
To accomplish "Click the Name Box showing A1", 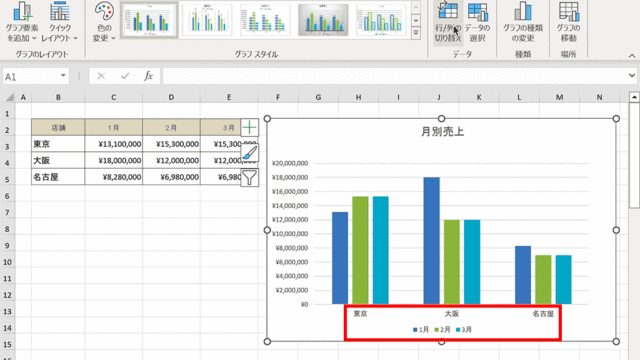I will pyautogui.click(x=31, y=76).
